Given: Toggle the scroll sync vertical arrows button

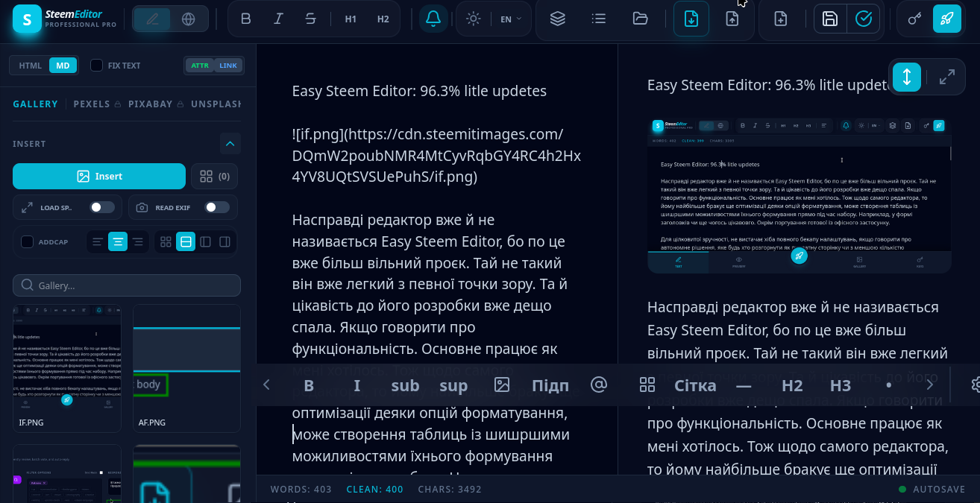Looking at the screenshot, I should click(907, 77).
